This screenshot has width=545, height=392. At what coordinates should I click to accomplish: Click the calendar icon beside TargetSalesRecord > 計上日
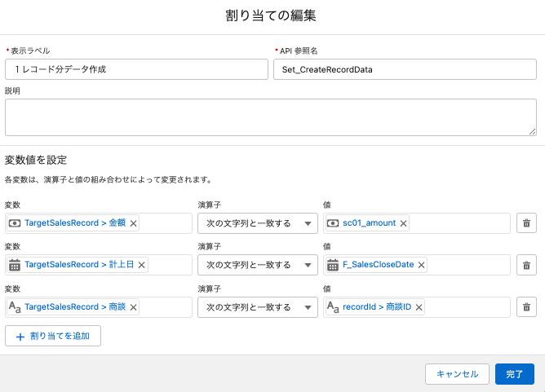pos(15,265)
